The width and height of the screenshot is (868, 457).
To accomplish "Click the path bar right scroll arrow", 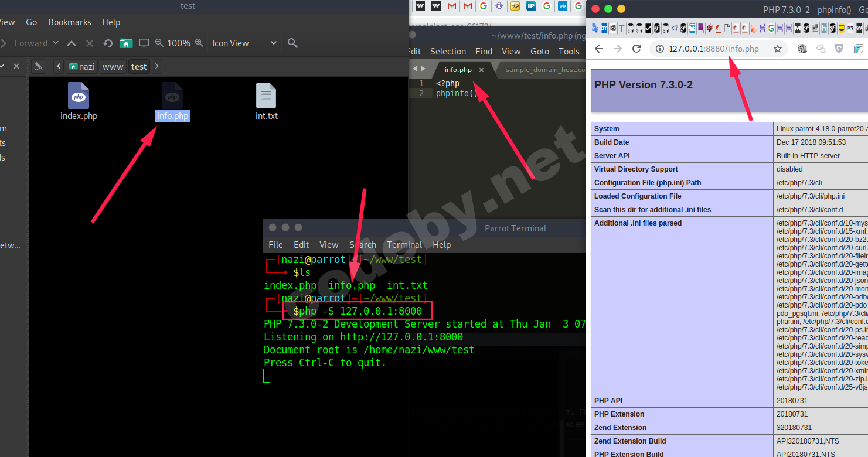I will tap(157, 66).
